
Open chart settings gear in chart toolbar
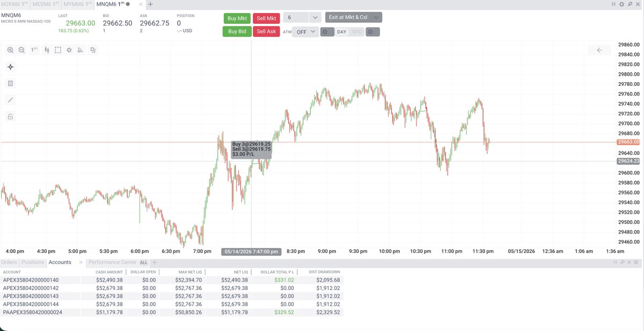pyautogui.click(x=69, y=50)
